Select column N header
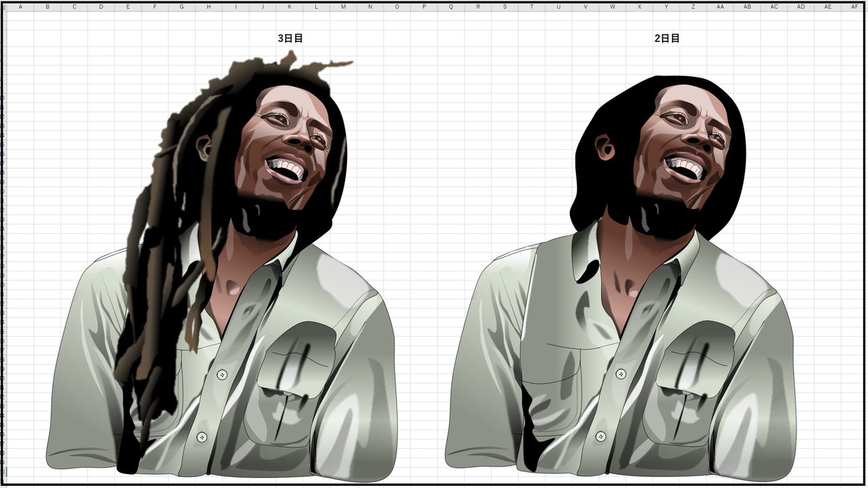Screen dimensions: 868x488 tap(370, 7)
